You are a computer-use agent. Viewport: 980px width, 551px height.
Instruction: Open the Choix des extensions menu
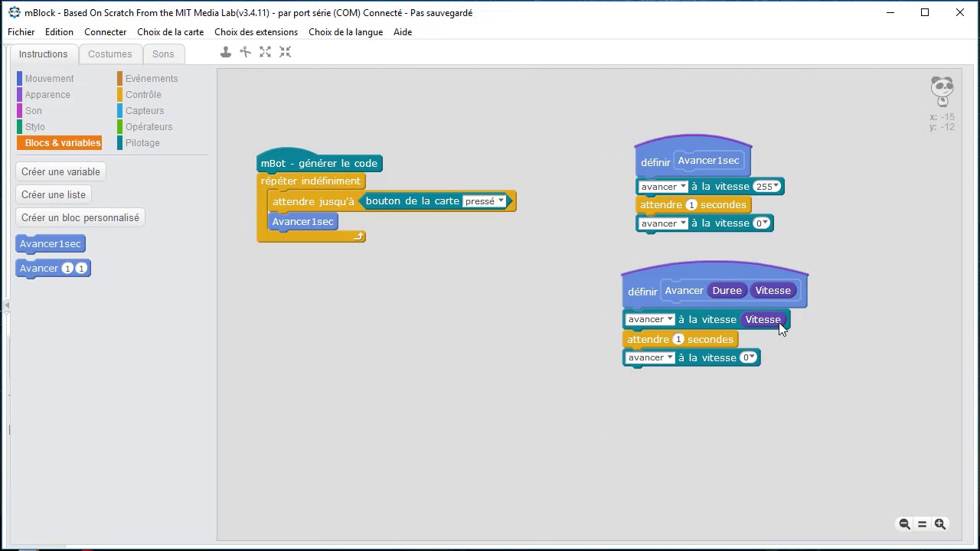tap(256, 32)
